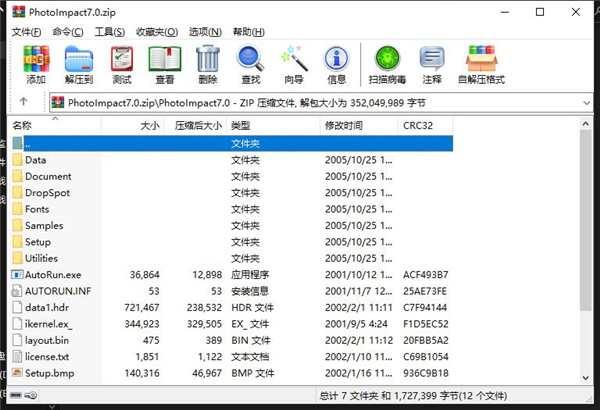Select the Data folder icon
The width and height of the screenshot is (600, 410).
tap(18, 160)
